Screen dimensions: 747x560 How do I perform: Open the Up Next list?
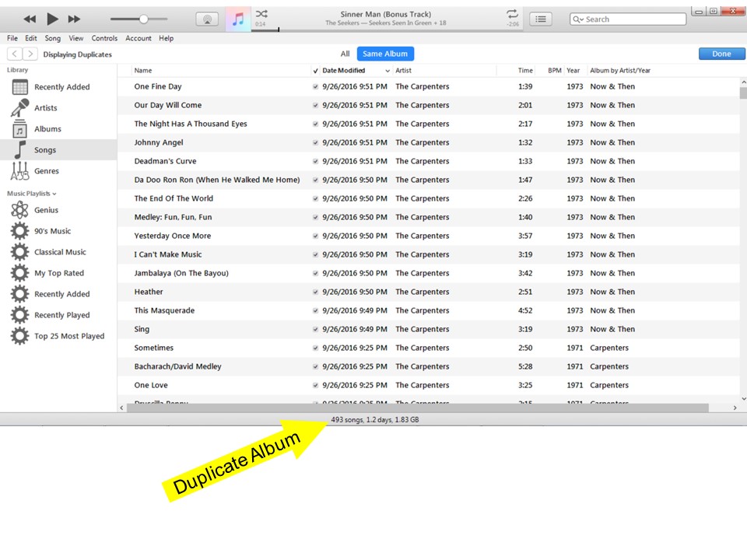click(x=540, y=19)
